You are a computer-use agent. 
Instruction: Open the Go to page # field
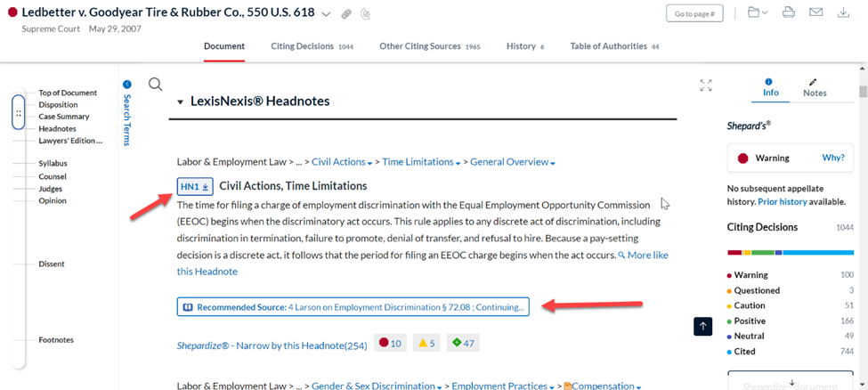pos(694,14)
